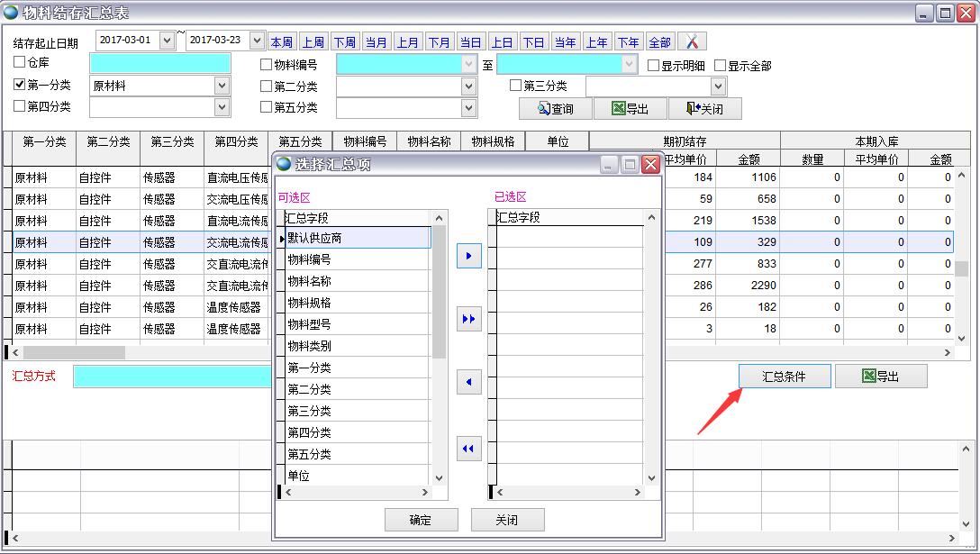
Task: Click the single left-arrow remove button
Action: [x=469, y=383]
